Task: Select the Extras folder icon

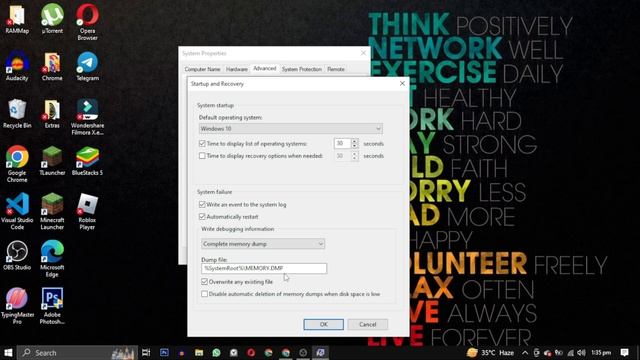Action: pyautogui.click(x=52, y=114)
